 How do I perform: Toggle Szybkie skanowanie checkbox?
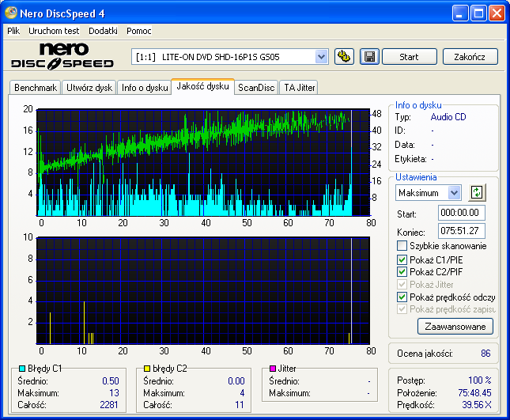click(402, 246)
